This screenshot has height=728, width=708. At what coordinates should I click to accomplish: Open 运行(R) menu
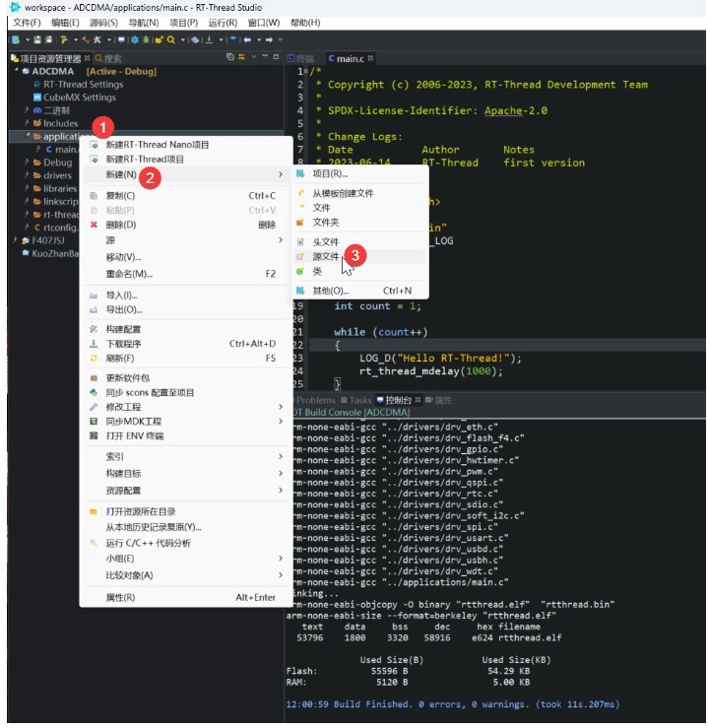pos(223,23)
